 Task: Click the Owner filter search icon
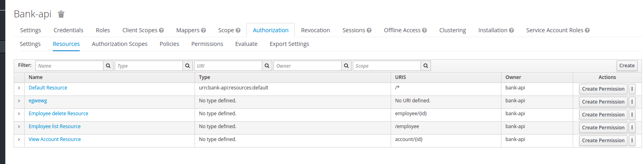click(x=346, y=66)
